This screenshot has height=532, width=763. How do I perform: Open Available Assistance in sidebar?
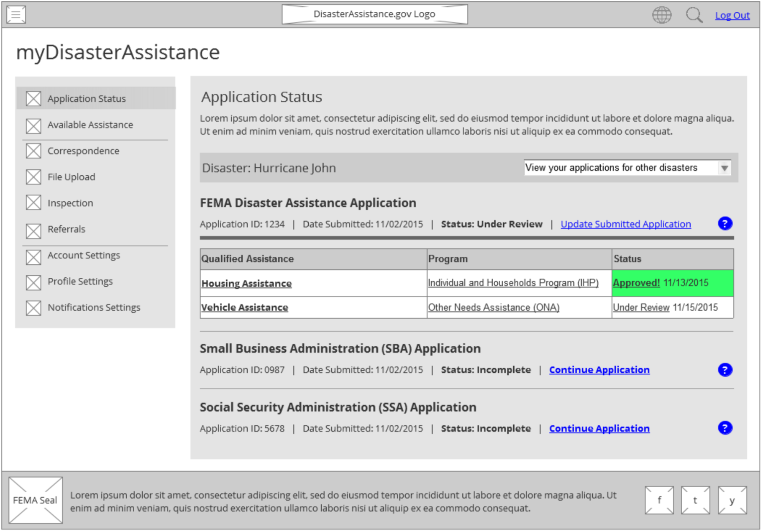90,125
